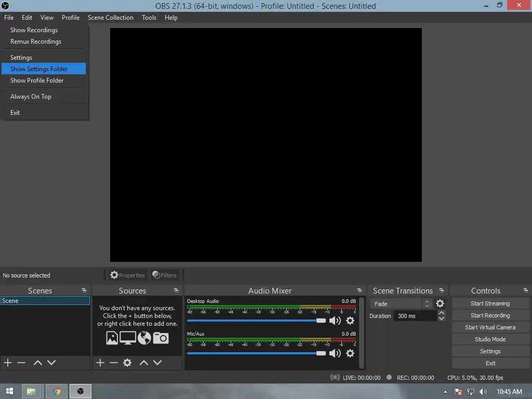Toggle Always On Top in View menu

[31, 96]
